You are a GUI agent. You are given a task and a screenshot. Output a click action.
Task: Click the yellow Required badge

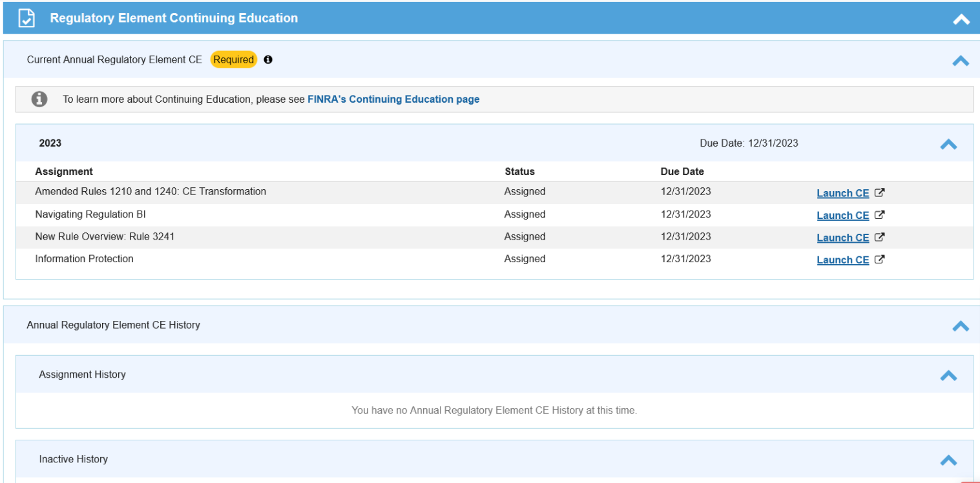[x=233, y=59]
